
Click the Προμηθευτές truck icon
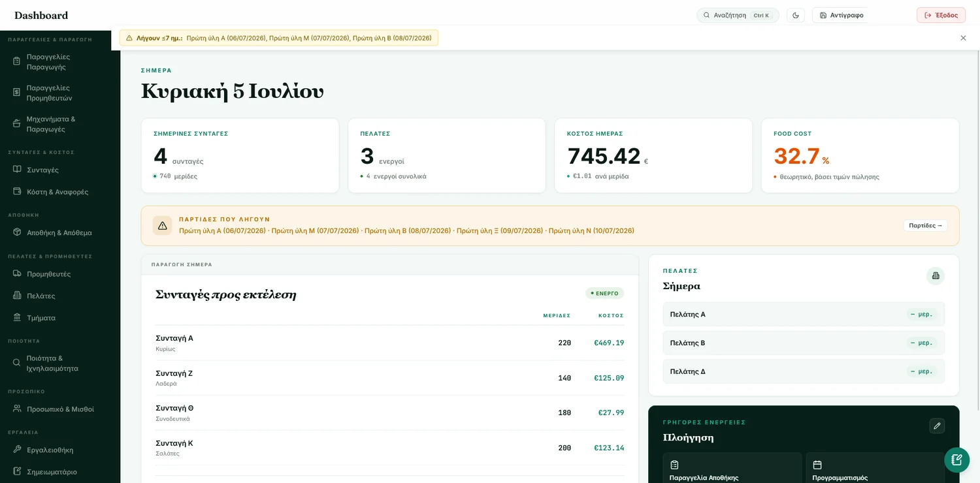point(18,274)
